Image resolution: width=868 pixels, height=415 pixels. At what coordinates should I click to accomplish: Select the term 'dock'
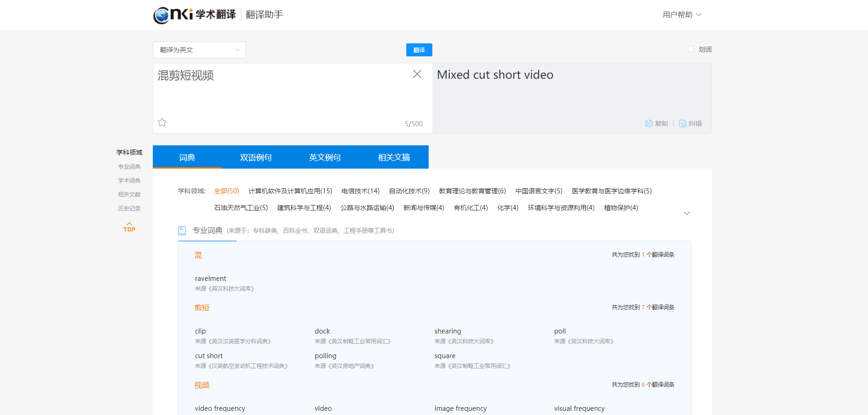[322, 331]
